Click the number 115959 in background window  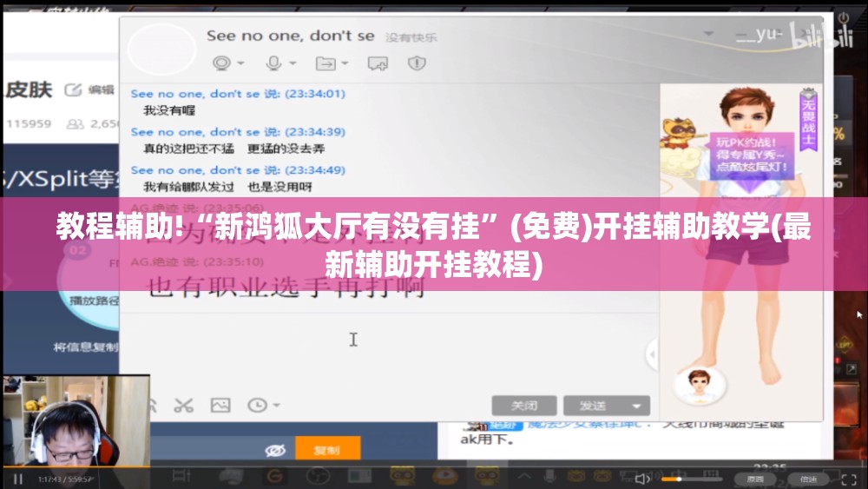pyautogui.click(x=29, y=124)
